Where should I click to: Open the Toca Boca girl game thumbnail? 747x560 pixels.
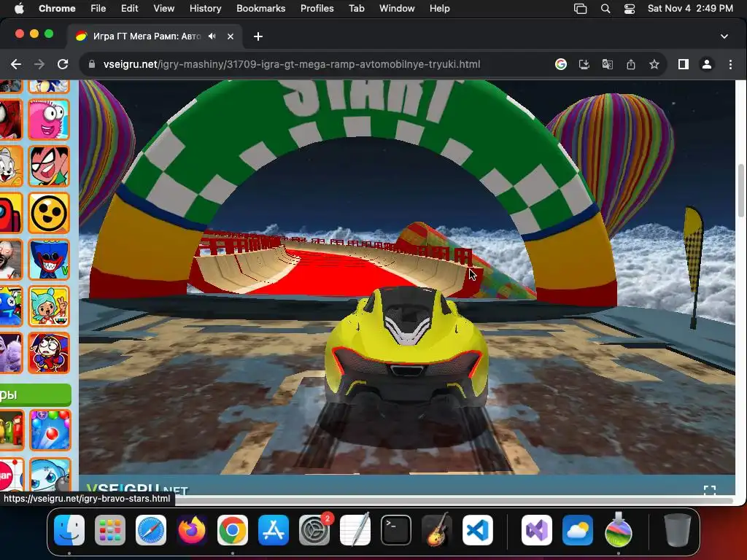(49, 306)
